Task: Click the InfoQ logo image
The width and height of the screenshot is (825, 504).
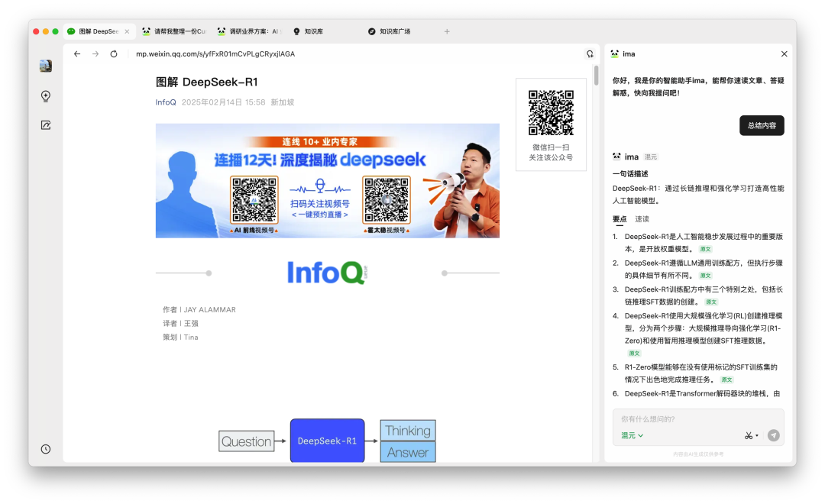Action: [x=327, y=273]
